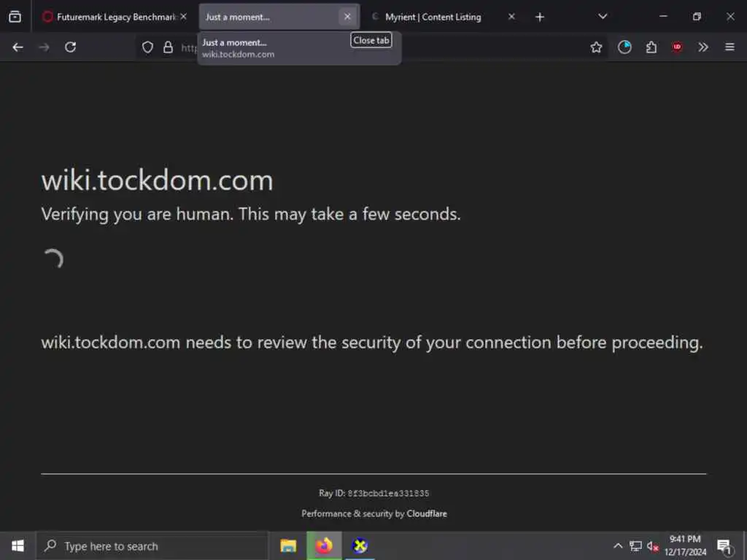The width and height of the screenshot is (747, 560).
Task: Close the Futuremark Legacy Benchmark tab
Action: click(183, 17)
